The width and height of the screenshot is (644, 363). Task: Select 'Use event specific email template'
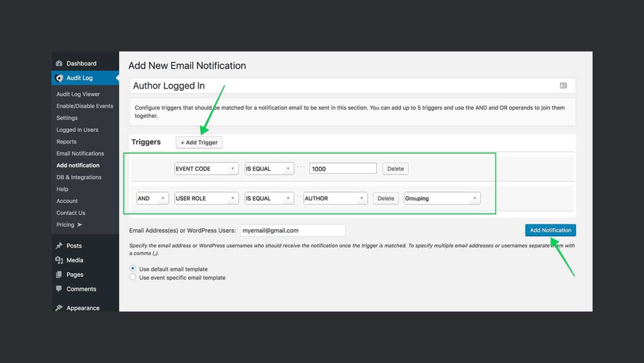(x=133, y=277)
